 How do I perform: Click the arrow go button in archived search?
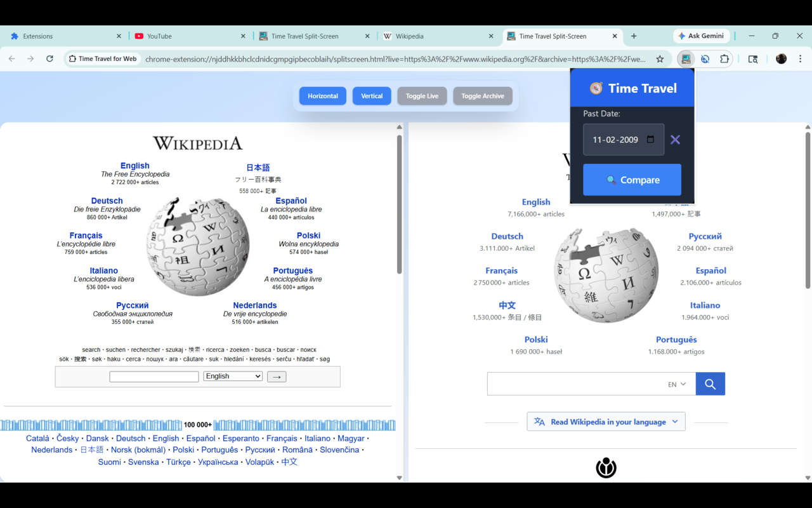tap(277, 377)
